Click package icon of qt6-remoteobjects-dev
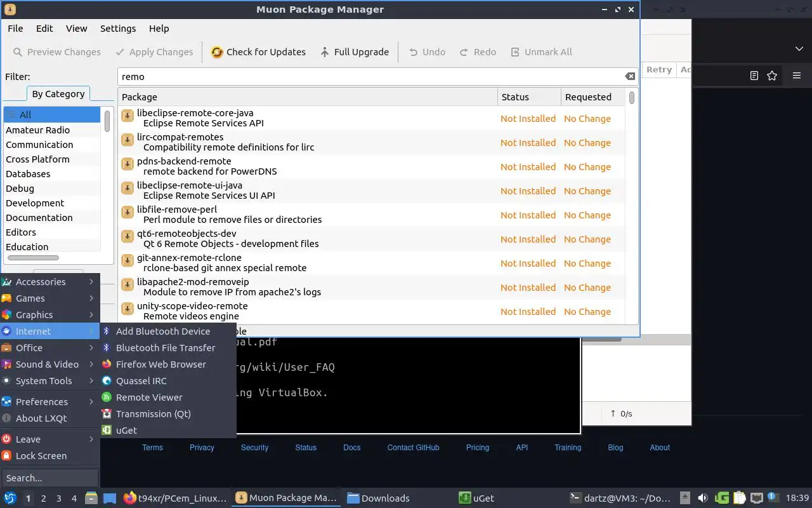The image size is (812, 508). pyautogui.click(x=127, y=236)
